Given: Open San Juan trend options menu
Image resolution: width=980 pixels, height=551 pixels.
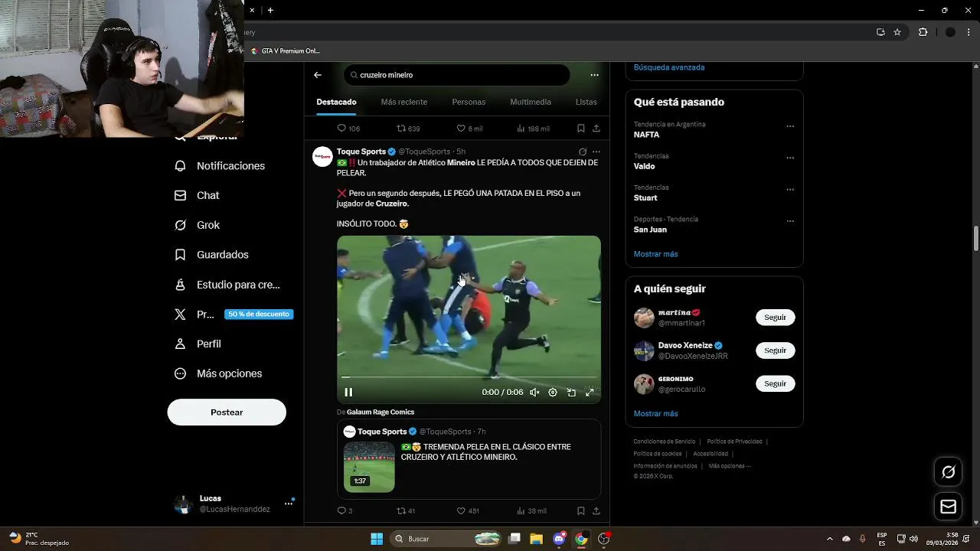Looking at the screenshot, I should coord(790,221).
